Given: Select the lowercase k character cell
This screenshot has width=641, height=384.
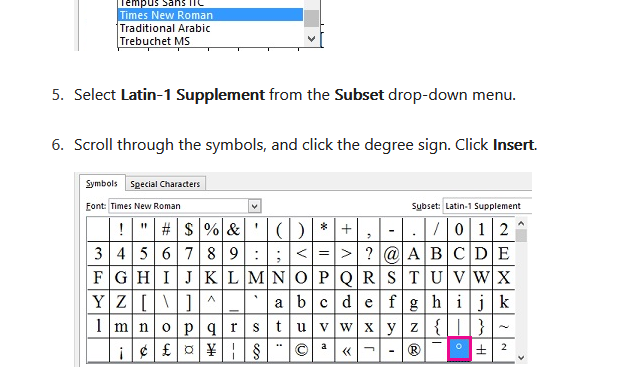Looking at the screenshot, I should [504, 302].
